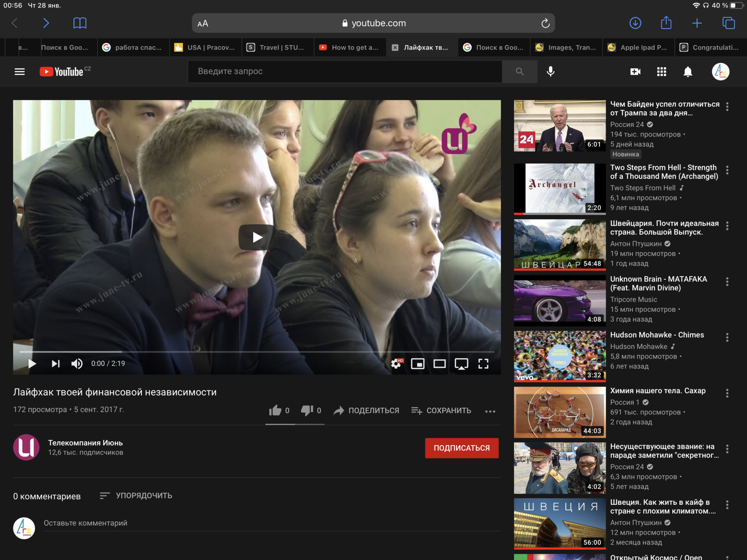Open more actions ellipsis below video
Screen dimensions: 747x560
point(490,411)
